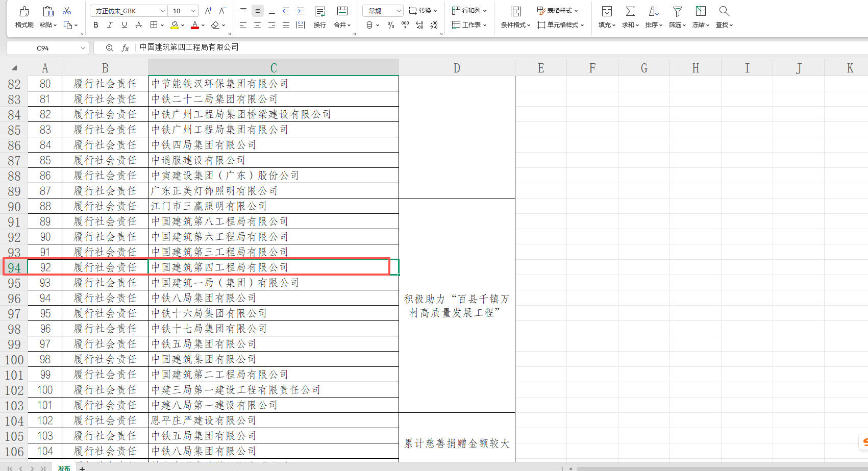This screenshot has height=471, width=868.
Task: Toggle bold formatting
Action: (95, 25)
